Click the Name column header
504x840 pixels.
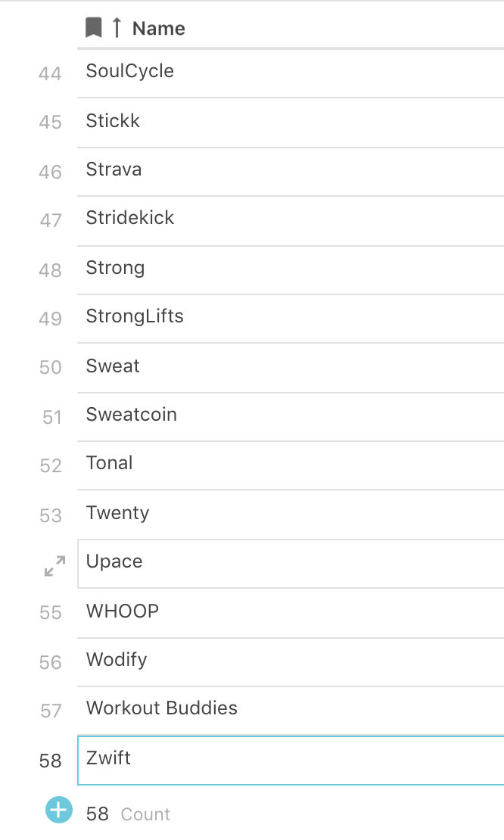coord(158,27)
